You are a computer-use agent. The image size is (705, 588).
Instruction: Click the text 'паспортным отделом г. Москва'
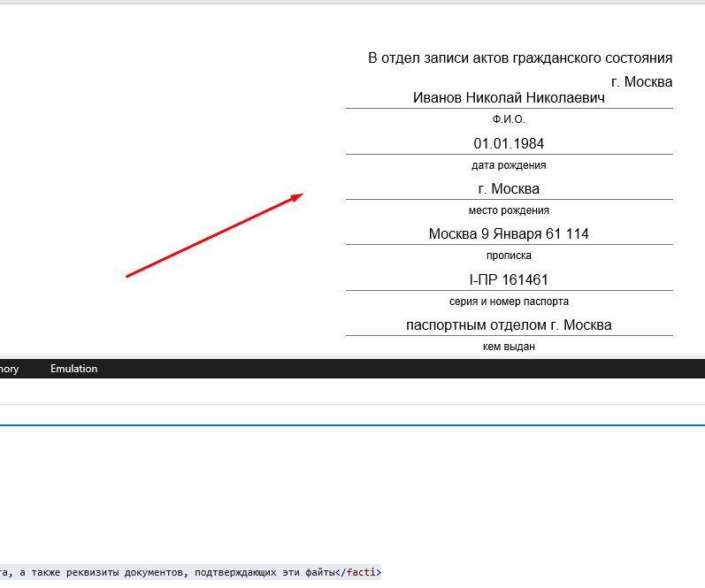click(x=509, y=325)
